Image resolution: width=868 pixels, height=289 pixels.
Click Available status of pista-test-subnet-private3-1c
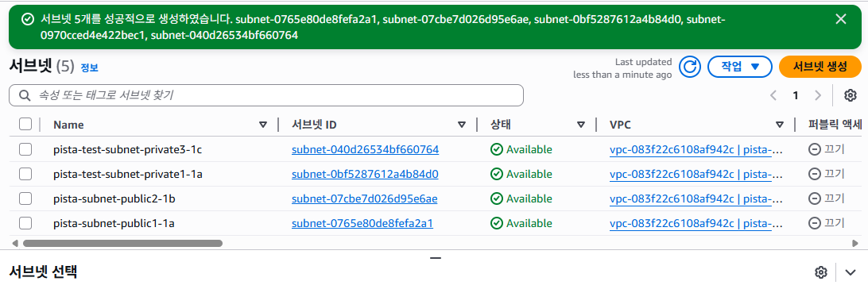click(x=521, y=149)
